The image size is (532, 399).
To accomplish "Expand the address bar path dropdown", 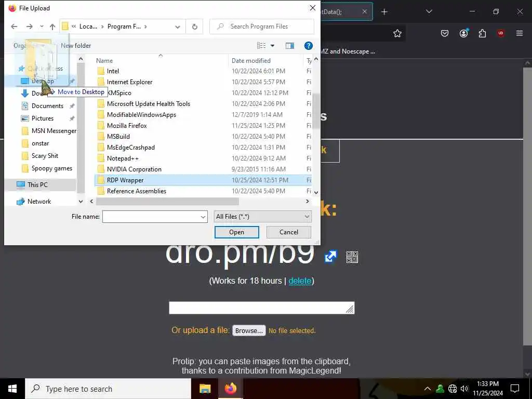I will click(x=178, y=27).
